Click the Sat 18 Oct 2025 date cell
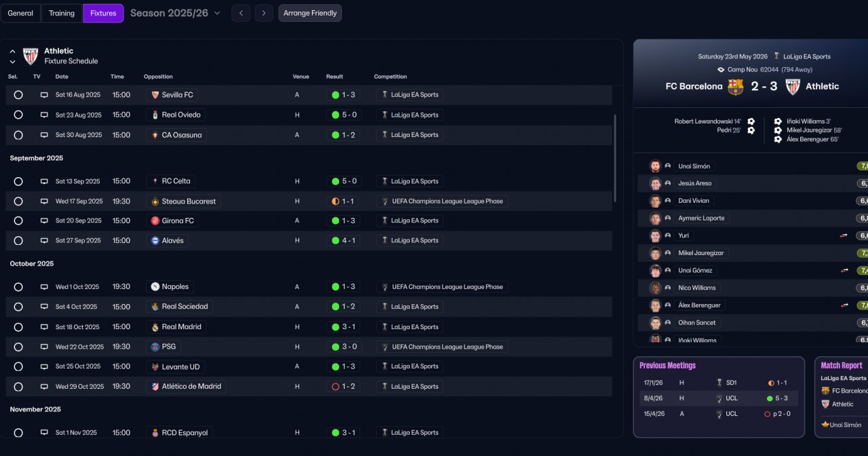 pyautogui.click(x=77, y=327)
